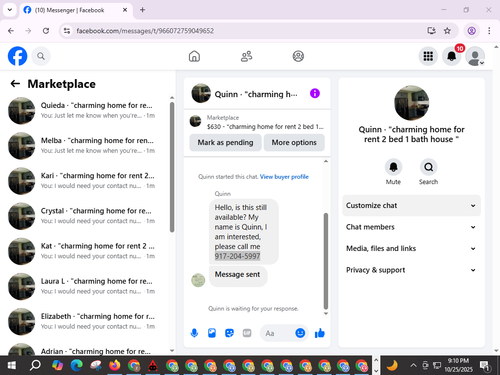Open Elizabeth chat in Marketplace list
The height and width of the screenshot is (375, 500).
85,321
